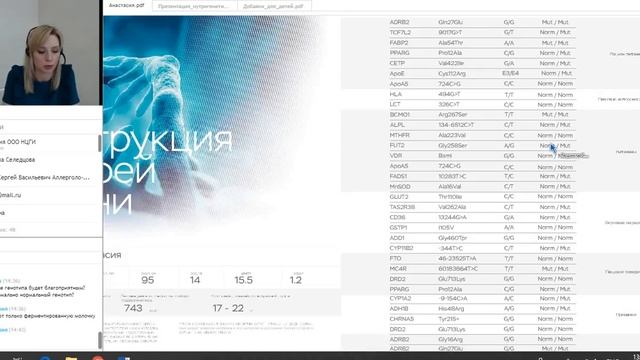Screen dimensions: 640x360
Task: Click the E3/E4 genotype cell
Action: tap(510, 73)
